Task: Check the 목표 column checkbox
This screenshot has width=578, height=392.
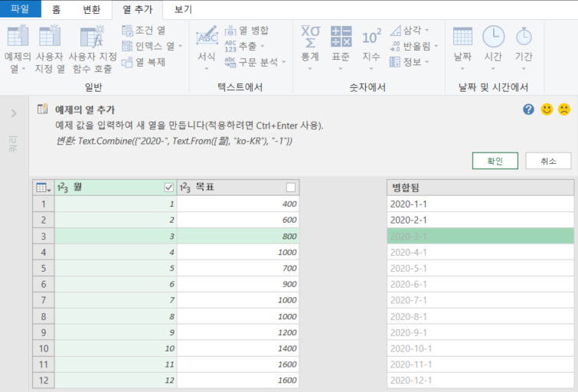Action: (290, 188)
